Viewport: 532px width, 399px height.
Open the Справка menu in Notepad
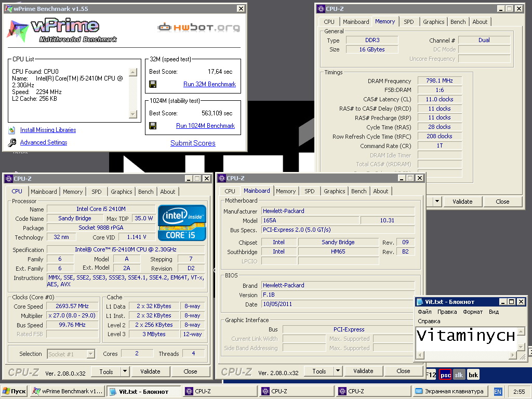click(429, 321)
